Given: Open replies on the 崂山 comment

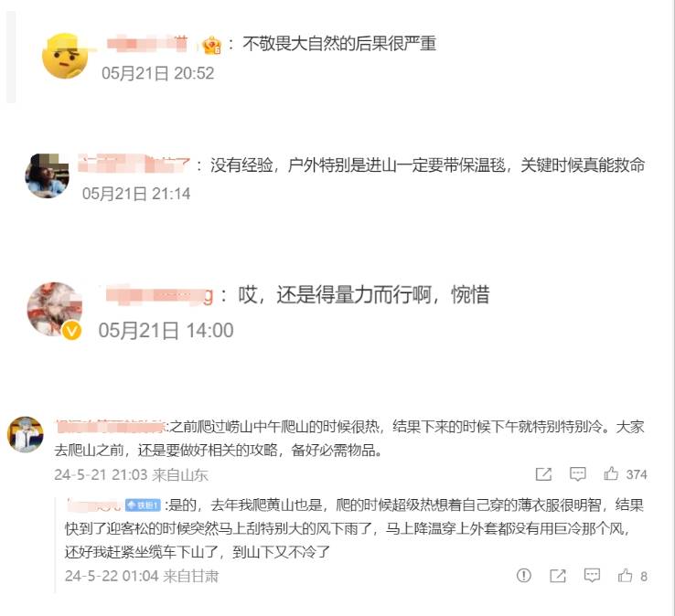Looking at the screenshot, I should click(577, 473).
